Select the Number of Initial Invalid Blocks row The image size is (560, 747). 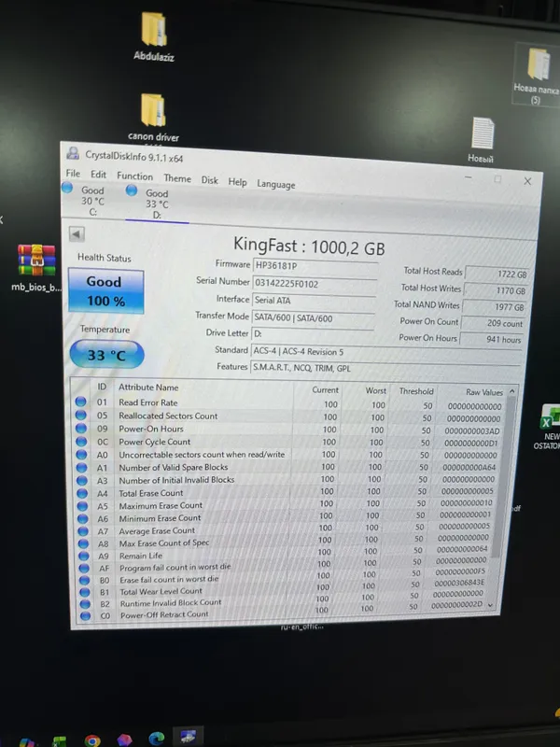(287, 480)
